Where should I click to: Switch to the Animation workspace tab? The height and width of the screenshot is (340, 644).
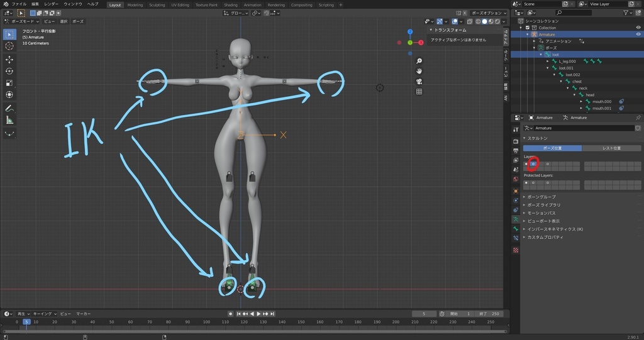(253, 5)
